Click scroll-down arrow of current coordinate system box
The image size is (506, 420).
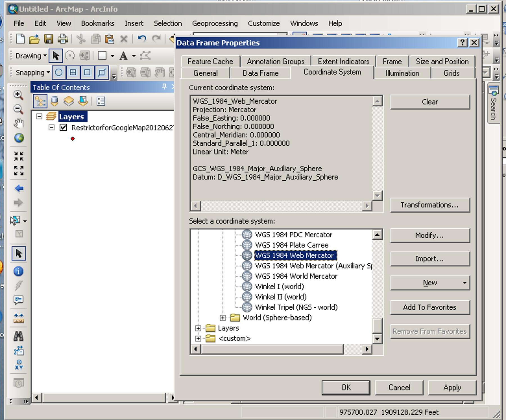(377, 196)
